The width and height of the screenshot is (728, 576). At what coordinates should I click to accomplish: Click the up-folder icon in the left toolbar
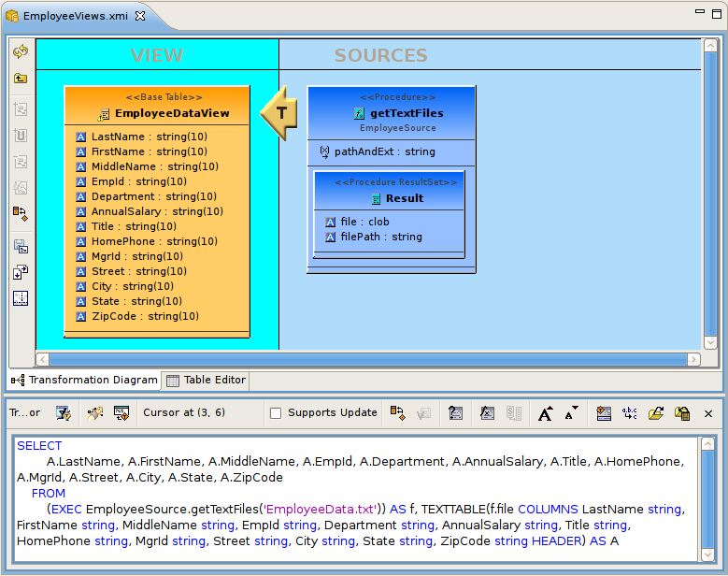pos(20,79)
